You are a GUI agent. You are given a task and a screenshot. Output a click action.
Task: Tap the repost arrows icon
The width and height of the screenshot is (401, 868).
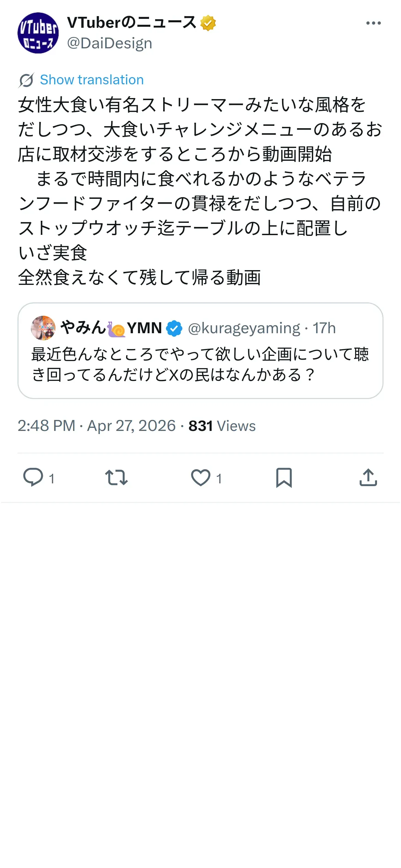pyautogui.click(x=117, y=477)
